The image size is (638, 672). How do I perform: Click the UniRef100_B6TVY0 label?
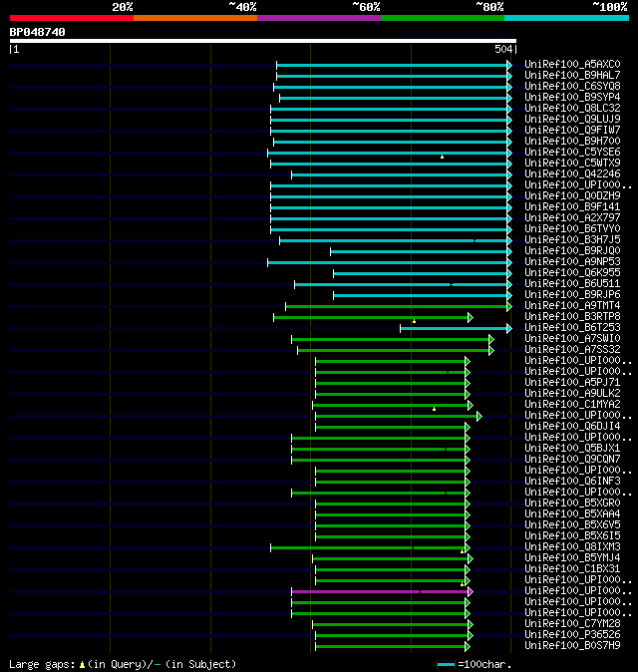(x=572, y=229)
